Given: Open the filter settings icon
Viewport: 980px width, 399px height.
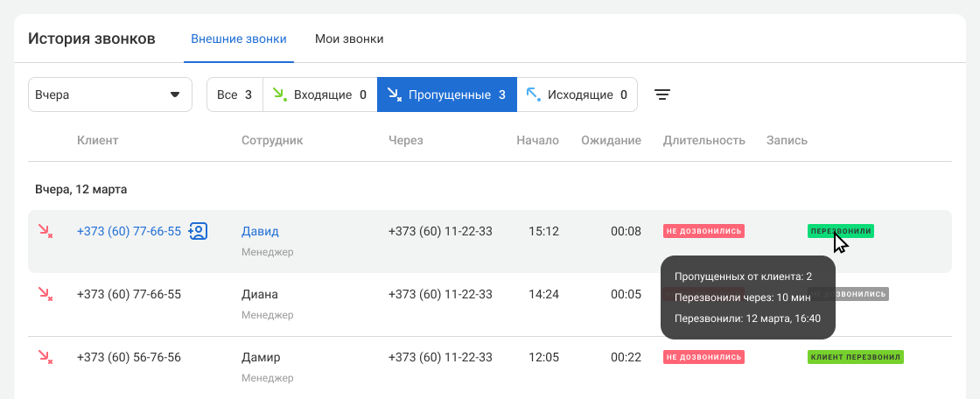Looking at the screenshot, I should click(662, 94).
